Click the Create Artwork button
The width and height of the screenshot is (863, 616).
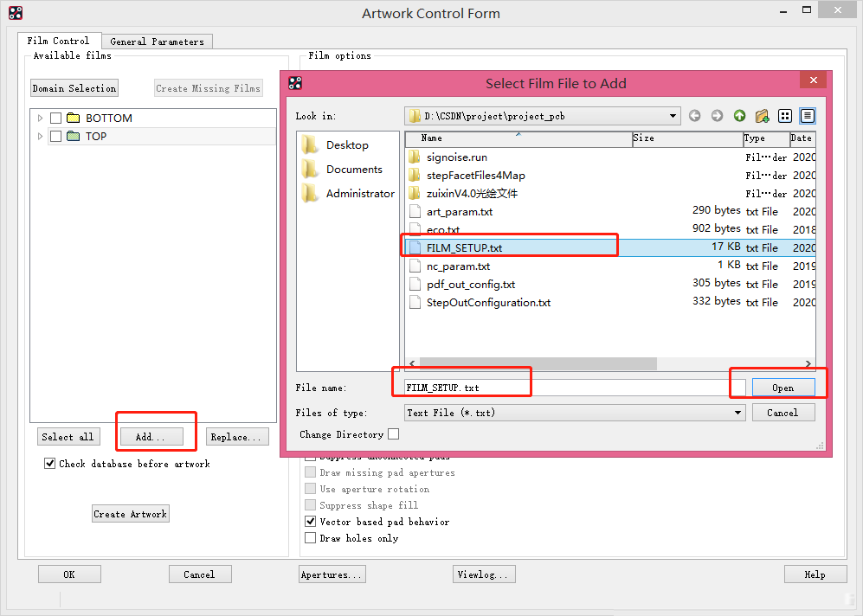[130, 514]
